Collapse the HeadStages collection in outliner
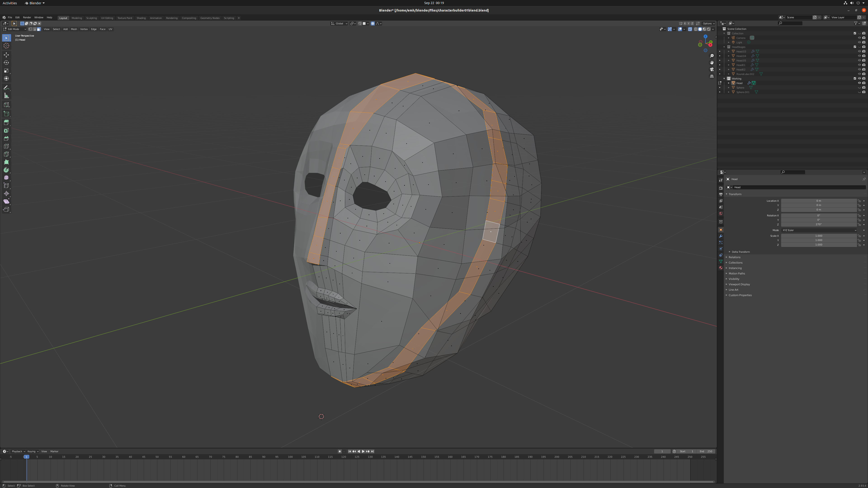Viewport: 868px width, 488px height. coord(724,47)
